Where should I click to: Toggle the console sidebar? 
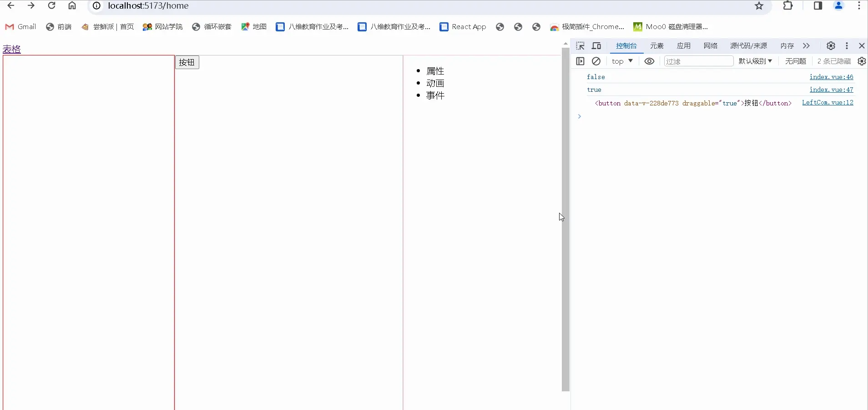(580, 61)
